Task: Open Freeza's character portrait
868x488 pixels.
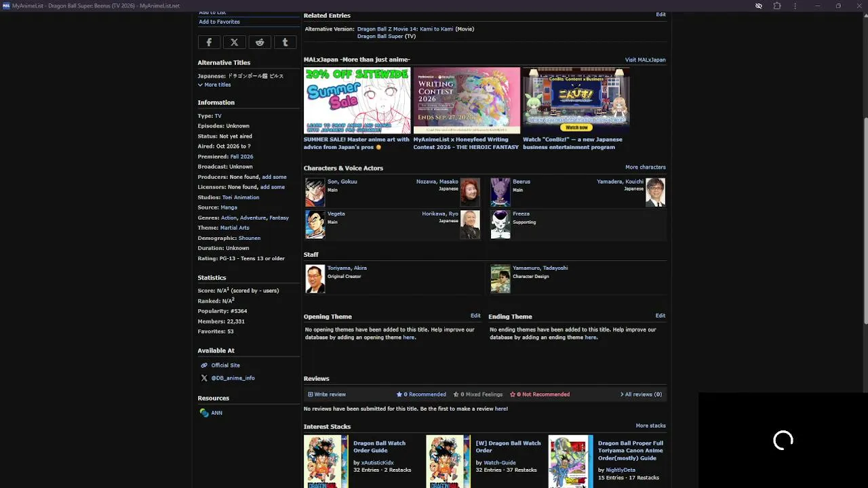Action: pyautogui.click(x=500, y=224)
